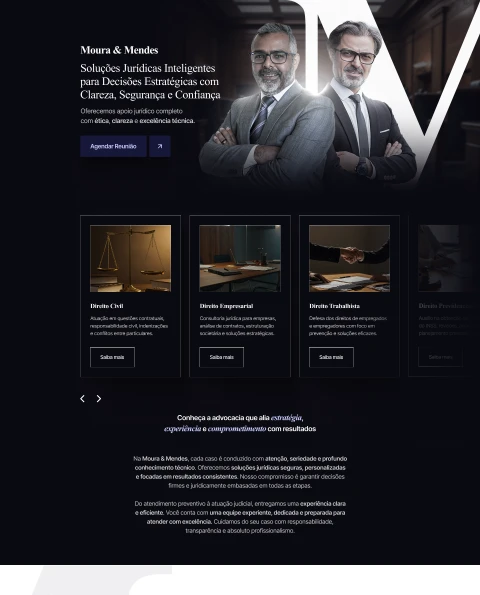480x595 pixels.
Task: Open Saiba mais under Direito Civil
Action: (x=112, y=357)
